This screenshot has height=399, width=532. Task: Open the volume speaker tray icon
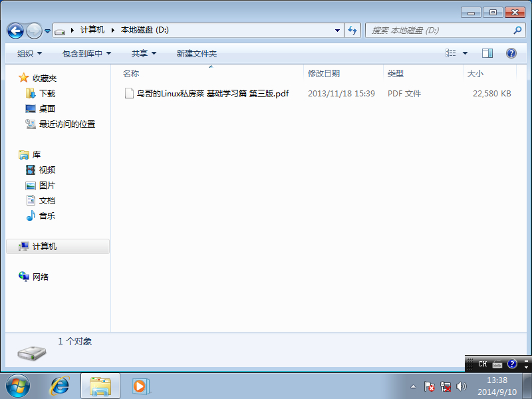click(x=462, y=386)
